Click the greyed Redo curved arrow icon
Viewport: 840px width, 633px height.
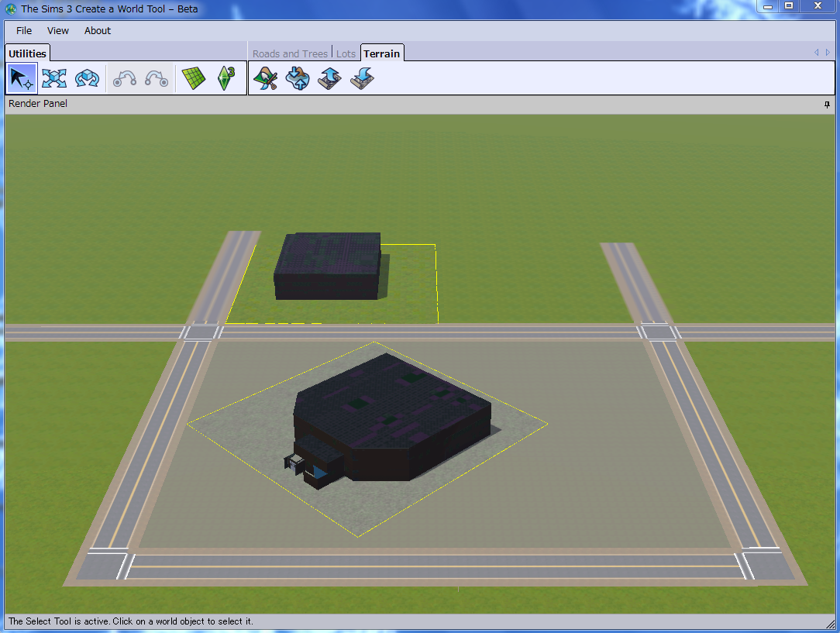click(157, 78)
